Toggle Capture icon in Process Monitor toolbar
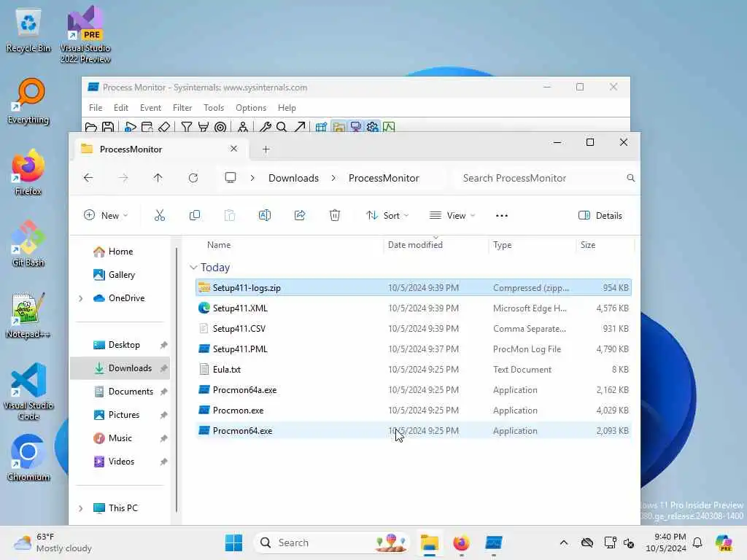Screen dimensions: 747x560 click(x=130, y=127)
